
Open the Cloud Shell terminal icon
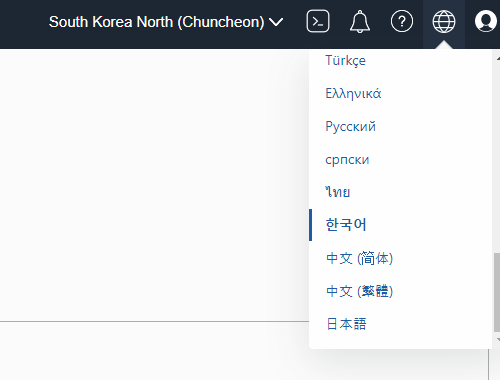pos(318,22)
